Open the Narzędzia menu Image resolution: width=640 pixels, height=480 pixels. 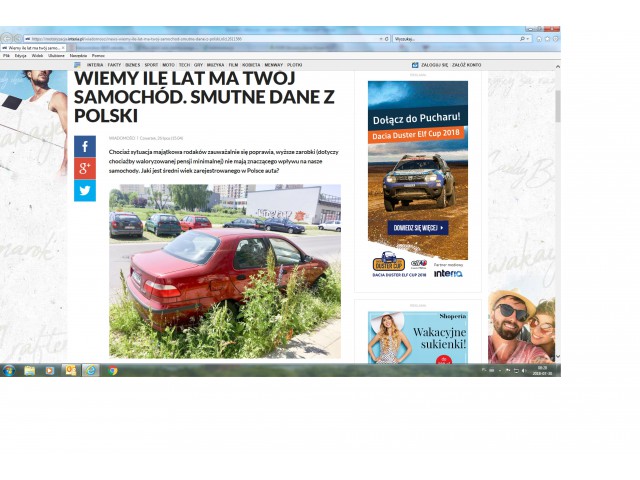click(78, 55)
